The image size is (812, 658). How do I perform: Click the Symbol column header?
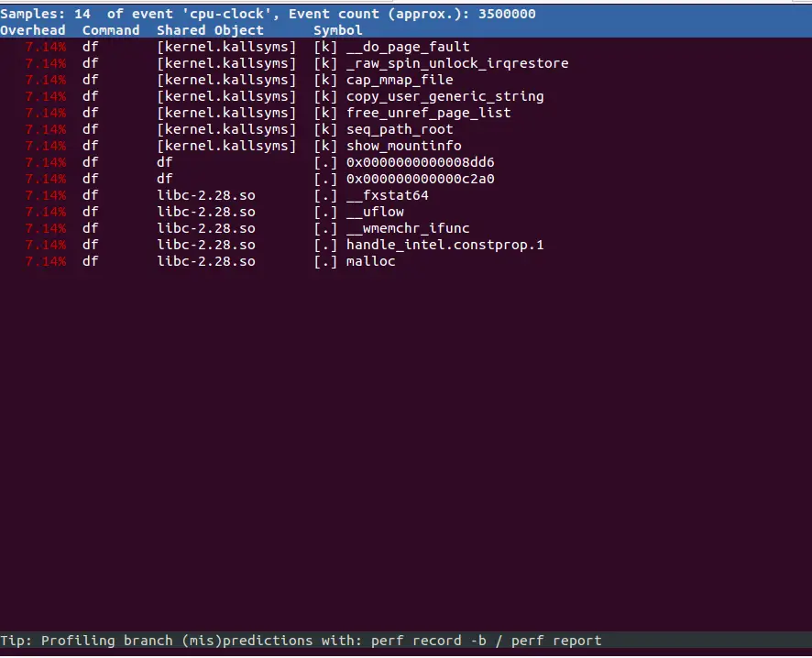[x=337, y=30]
